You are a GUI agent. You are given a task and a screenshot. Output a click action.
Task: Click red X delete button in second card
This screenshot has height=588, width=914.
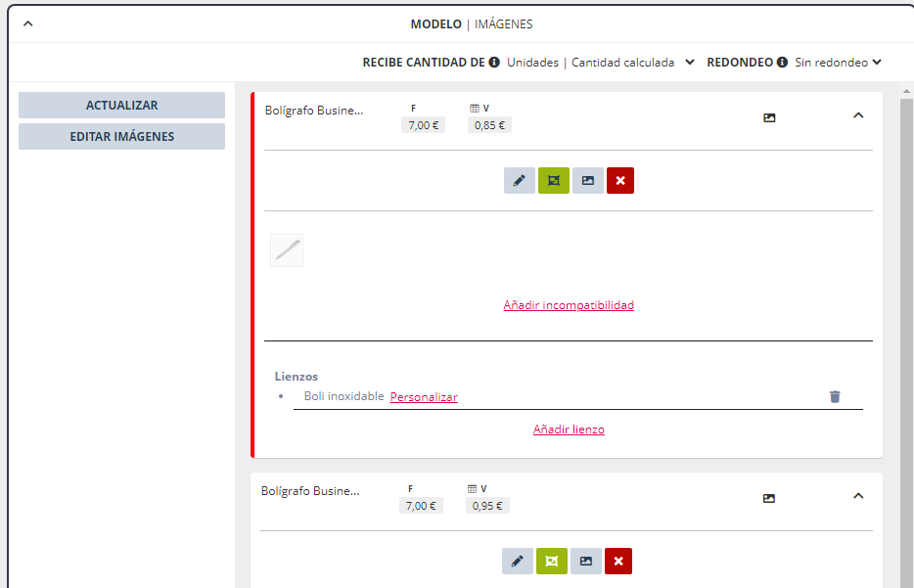(618, 562)
